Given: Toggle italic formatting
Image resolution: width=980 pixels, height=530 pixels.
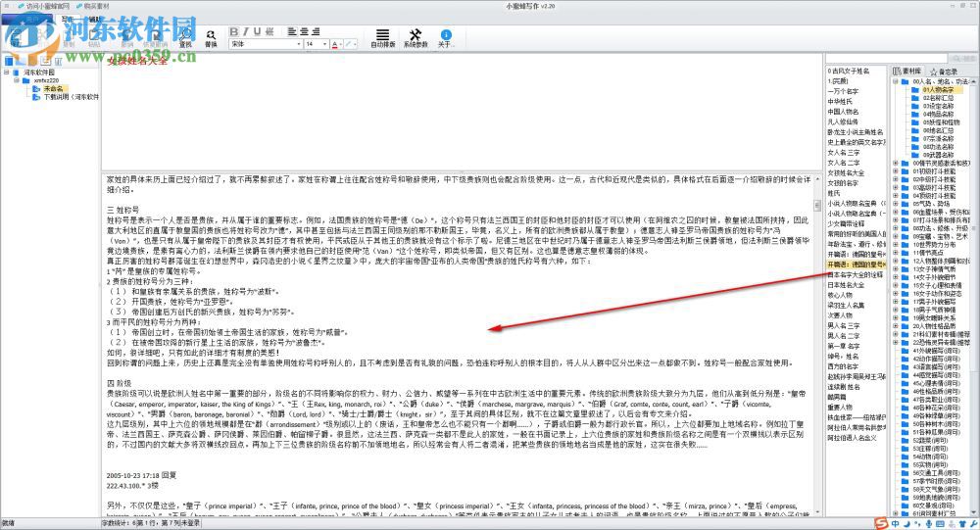Looking at the screenshot, I should coord(246,31).
